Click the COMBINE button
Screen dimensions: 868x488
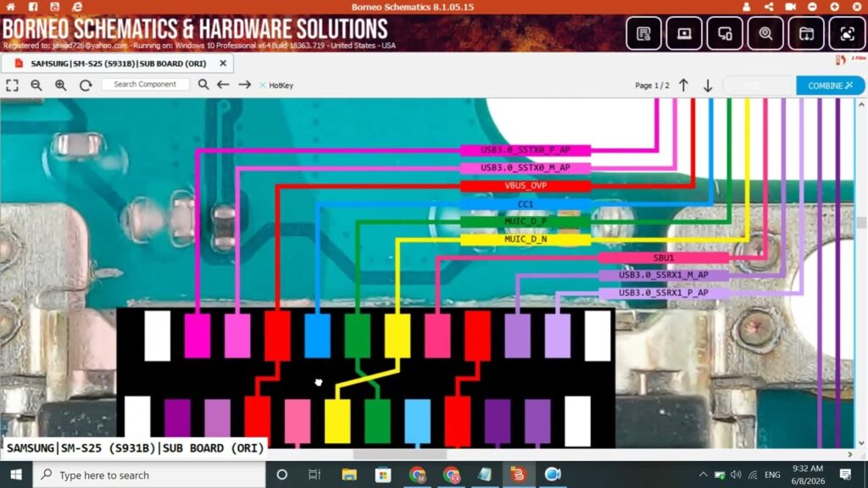tap(830, 86)
